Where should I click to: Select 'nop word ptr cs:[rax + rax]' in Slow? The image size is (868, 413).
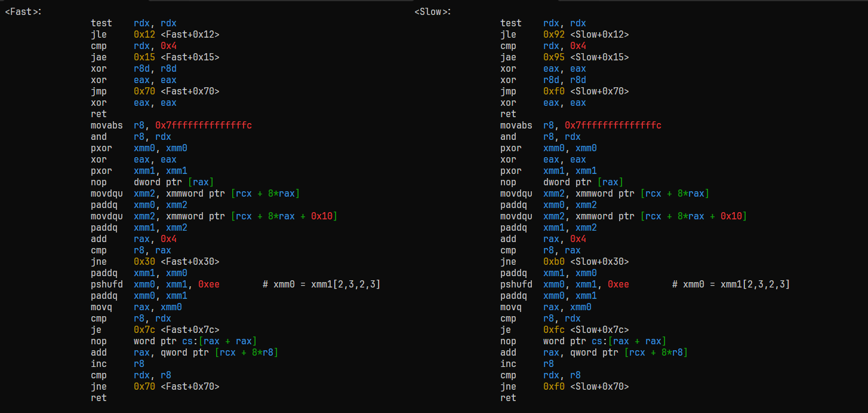[x=583, y=341]
